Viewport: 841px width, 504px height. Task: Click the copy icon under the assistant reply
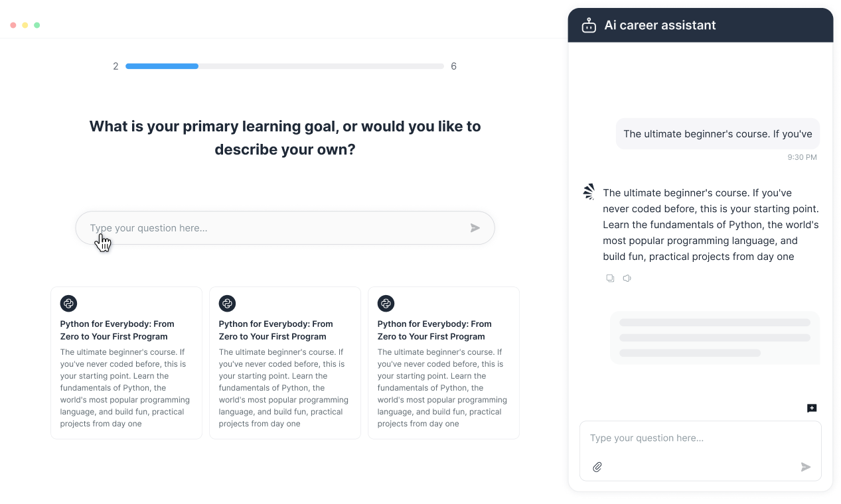pyautogui.click(x=610, y=279)
